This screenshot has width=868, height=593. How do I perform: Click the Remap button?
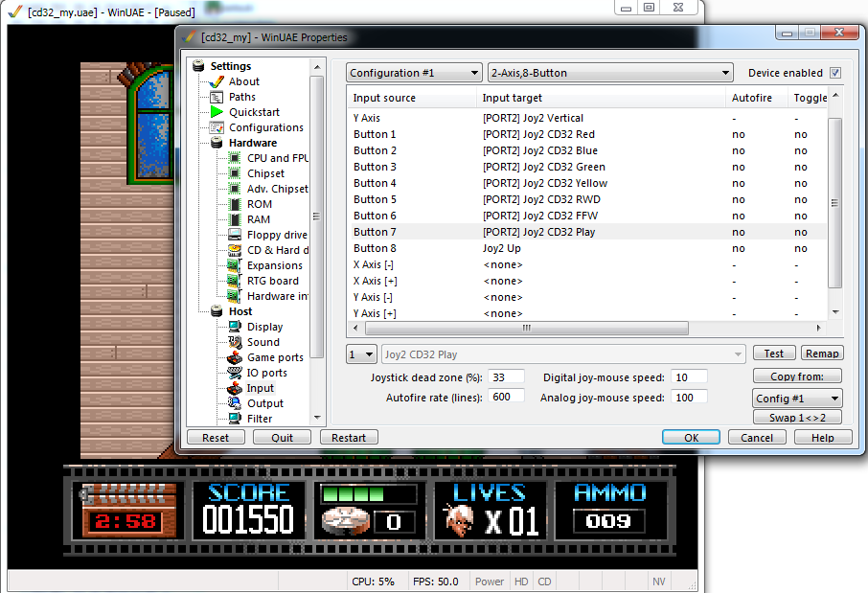coord(821,354)
